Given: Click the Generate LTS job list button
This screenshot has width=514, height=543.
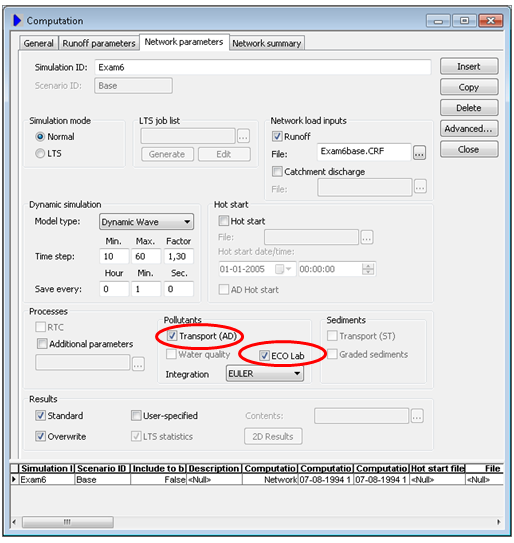Looking at the screenshot, I should (x=167, y=154).
